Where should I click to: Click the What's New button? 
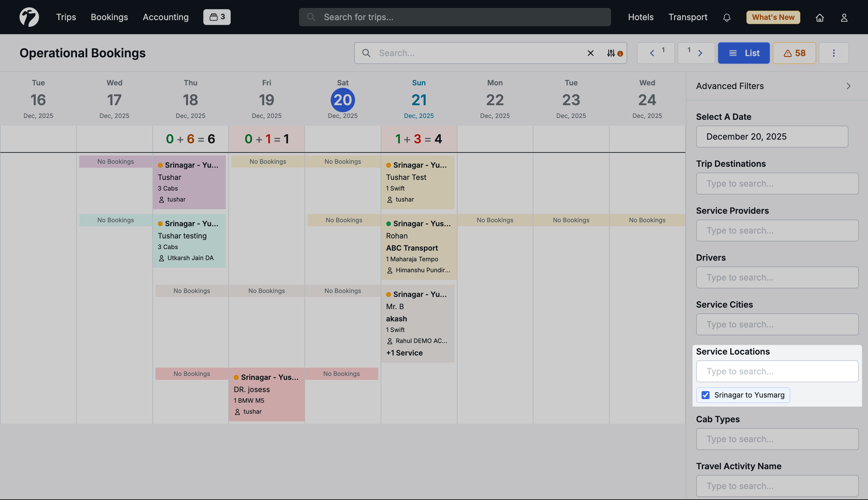(x=773, y=17)
